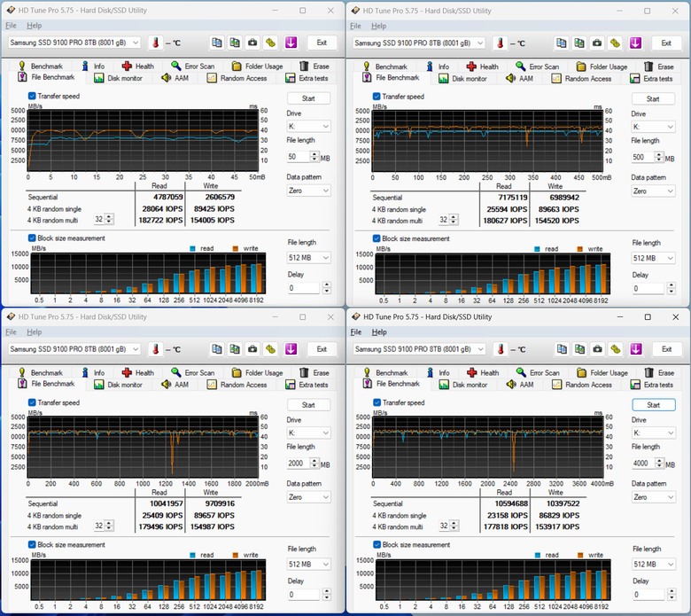Toggle Transfer speed checkbox in bottom-right window
This screenshot has height=616, width=691.
pyautogui.click(x=377, y=402)
